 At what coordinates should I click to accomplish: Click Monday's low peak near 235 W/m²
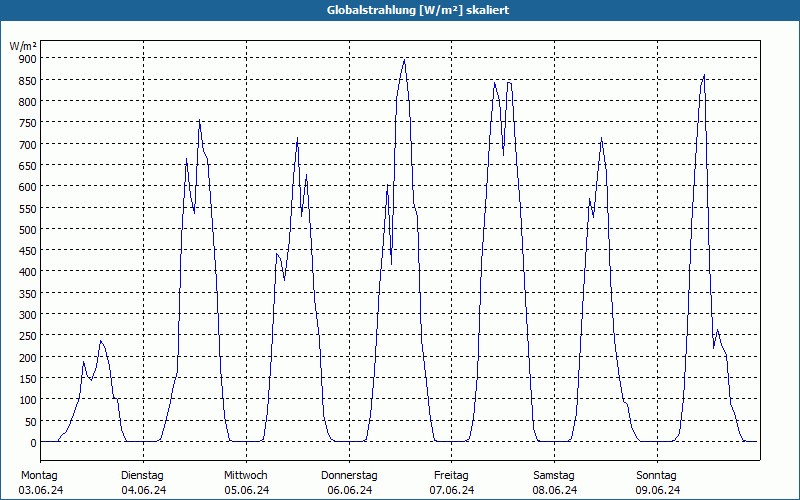[101, 341]
